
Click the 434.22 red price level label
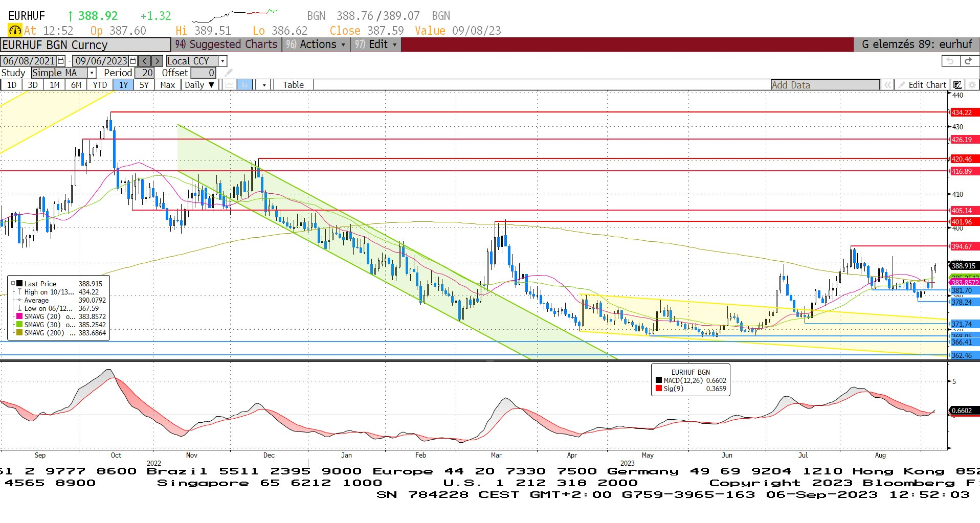[964, 112]
